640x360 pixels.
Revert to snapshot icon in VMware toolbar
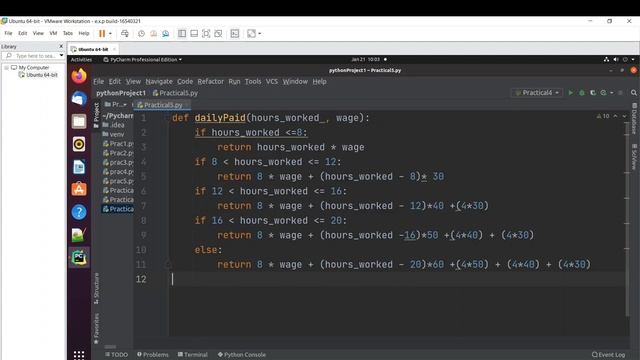(x=153, y=33)
